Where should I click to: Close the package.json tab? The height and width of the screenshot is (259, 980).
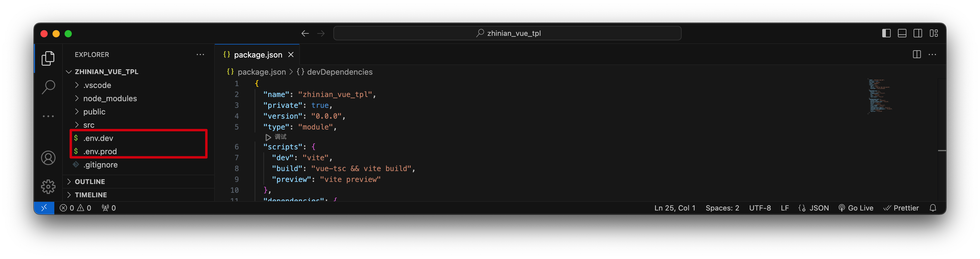click(291, 55)
